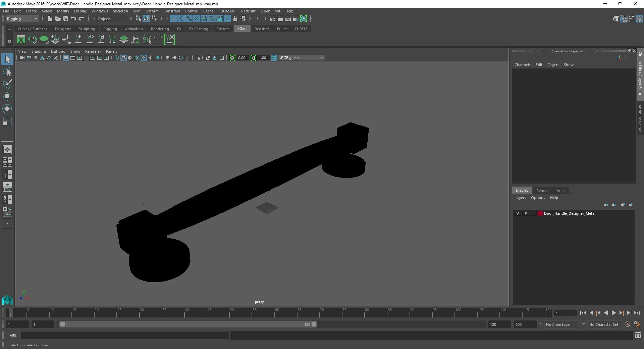Click the MEL command language label
The image size is (644, 349).
[x=13, y=336]
